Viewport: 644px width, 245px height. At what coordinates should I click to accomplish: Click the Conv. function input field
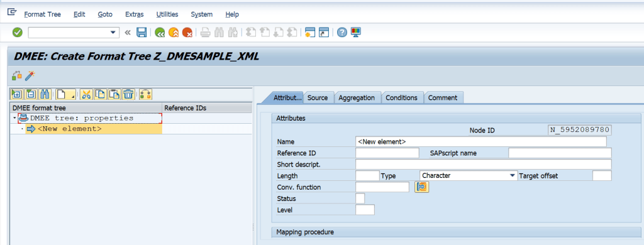[382, 187]
